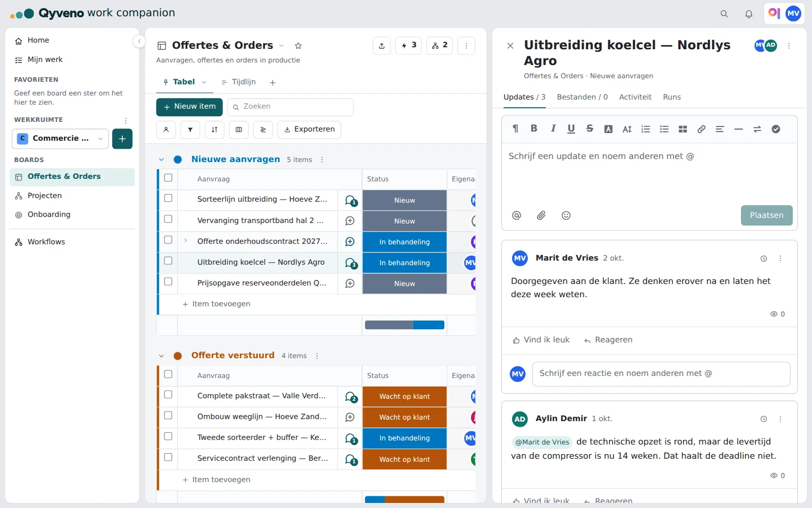Viewport: 812px width, 508px height.
Task: Open the Tabel view dropdown arrow
Action: [204, 82]
